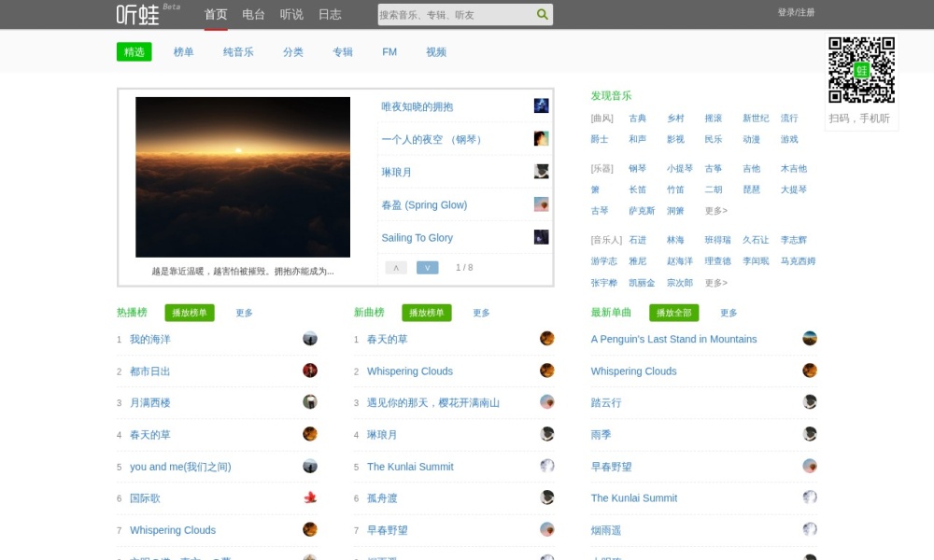Click the 听蛙 Beta logo

(148, 14)
